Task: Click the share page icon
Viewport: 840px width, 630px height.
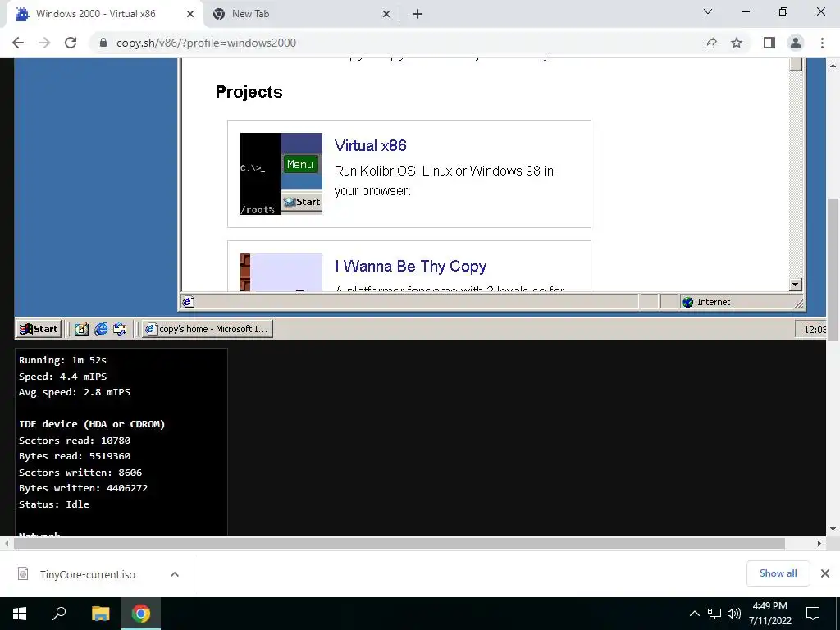Action: click(710, 43)
